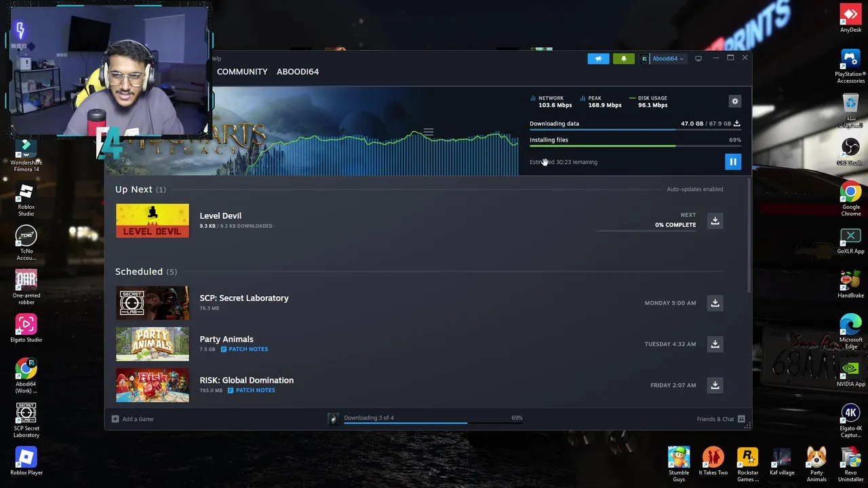Open the Microsoft Edge desktop icon

tap(850, 332)
